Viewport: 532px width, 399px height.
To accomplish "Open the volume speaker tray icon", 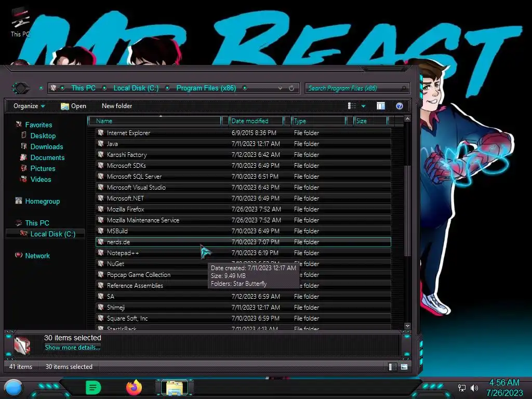I will click(474, 388).
